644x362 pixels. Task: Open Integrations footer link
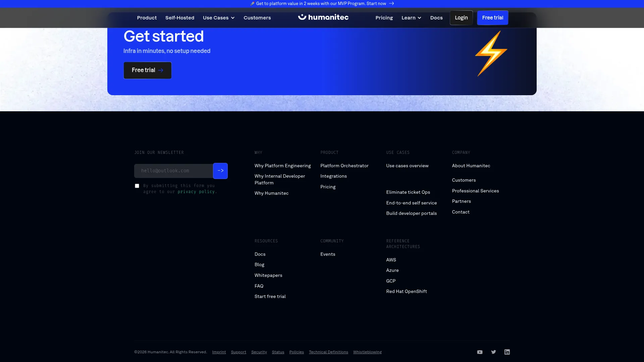click(x=333, y=176)
